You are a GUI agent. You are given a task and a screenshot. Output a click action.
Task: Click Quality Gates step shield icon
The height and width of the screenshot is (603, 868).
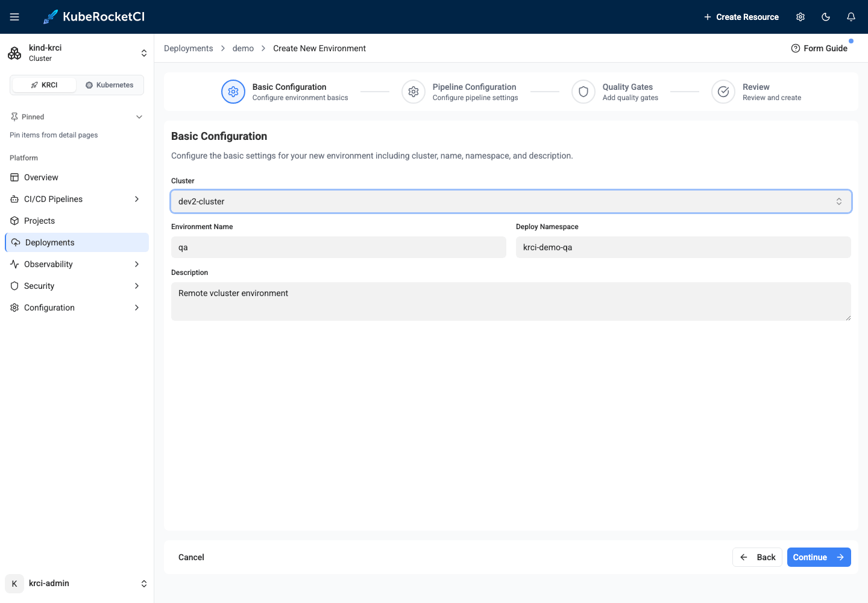pyautogui.click(x=583, y=92)
